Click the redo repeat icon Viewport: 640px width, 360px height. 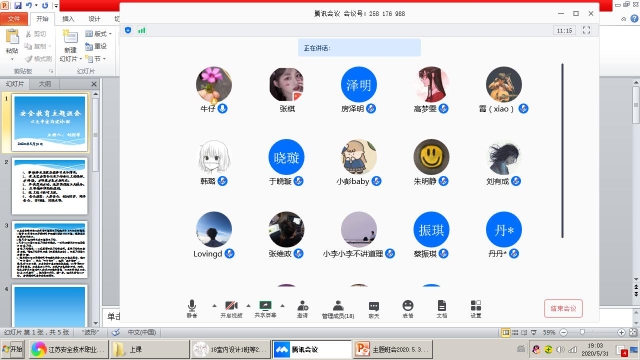(x=45, y=5)
